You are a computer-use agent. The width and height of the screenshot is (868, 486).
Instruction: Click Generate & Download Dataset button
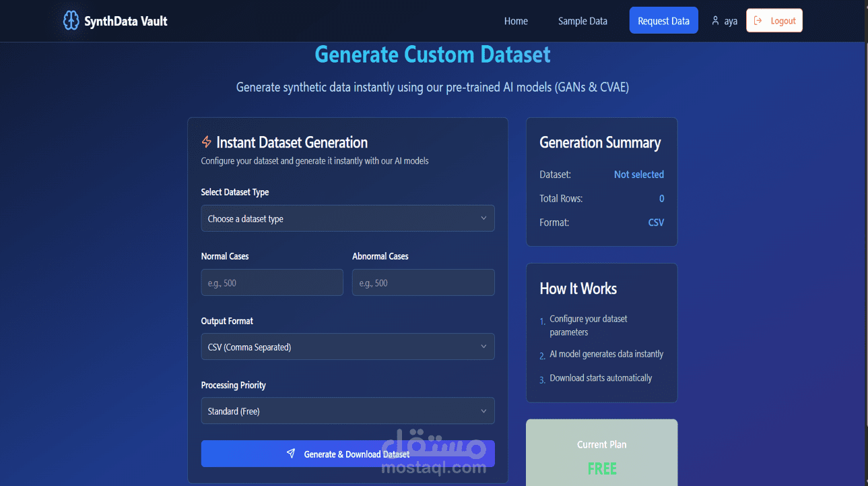pyautogui.click(x=347, y=454)
